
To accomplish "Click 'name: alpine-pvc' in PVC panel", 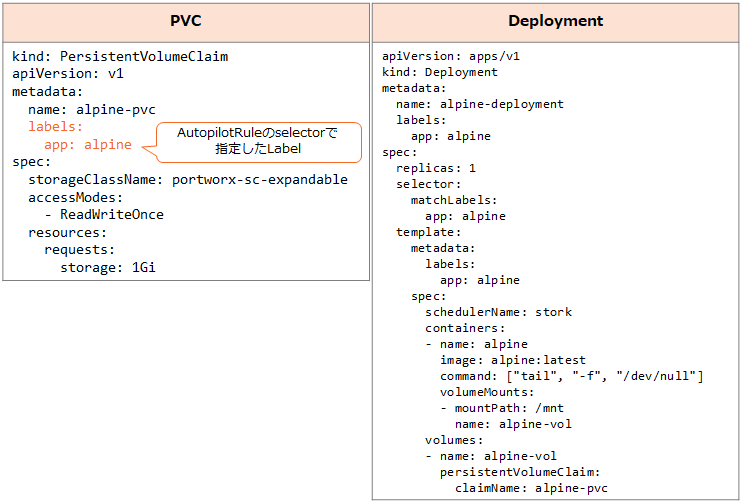I will pos(91,110).
